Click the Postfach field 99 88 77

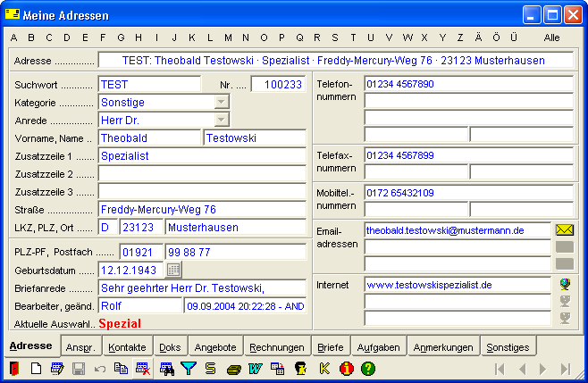(x=236, y=253)
